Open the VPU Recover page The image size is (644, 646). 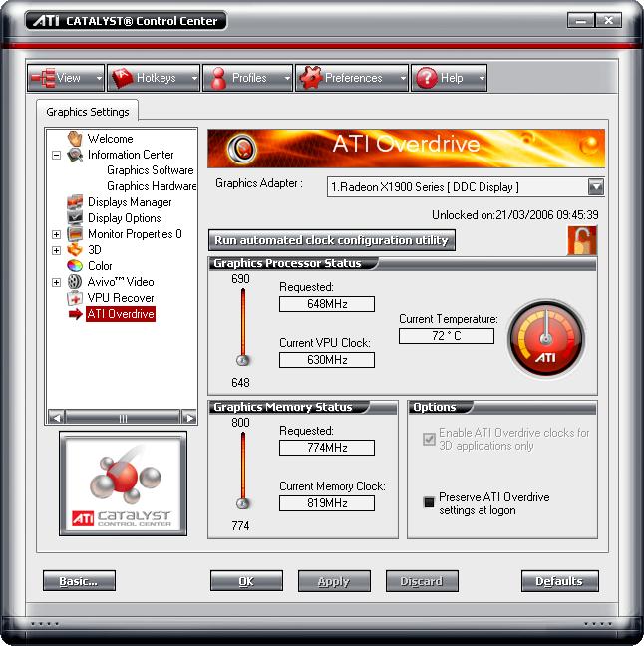[x=121, y=298]
